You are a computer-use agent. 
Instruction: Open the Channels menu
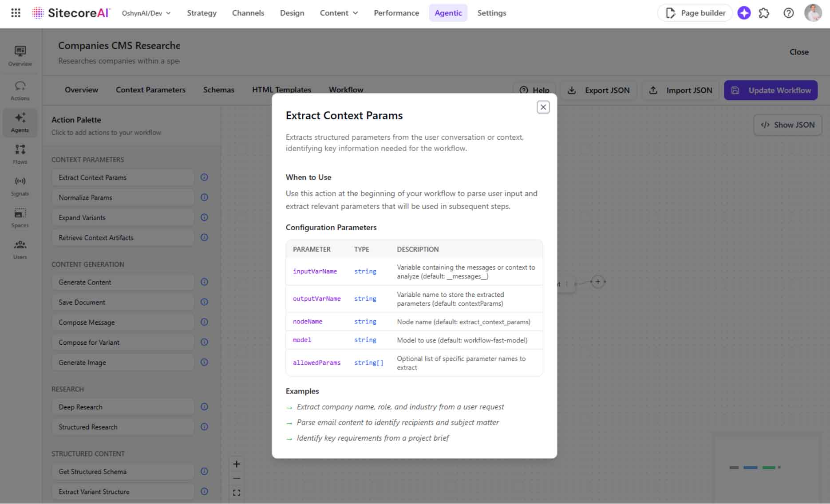[x=248, y=13]
